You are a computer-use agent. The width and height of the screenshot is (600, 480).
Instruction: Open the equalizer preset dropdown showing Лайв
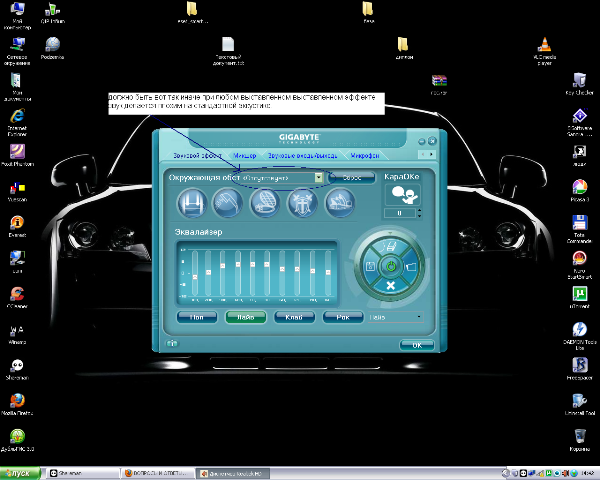pyautogui.click(x=396, y=317)
